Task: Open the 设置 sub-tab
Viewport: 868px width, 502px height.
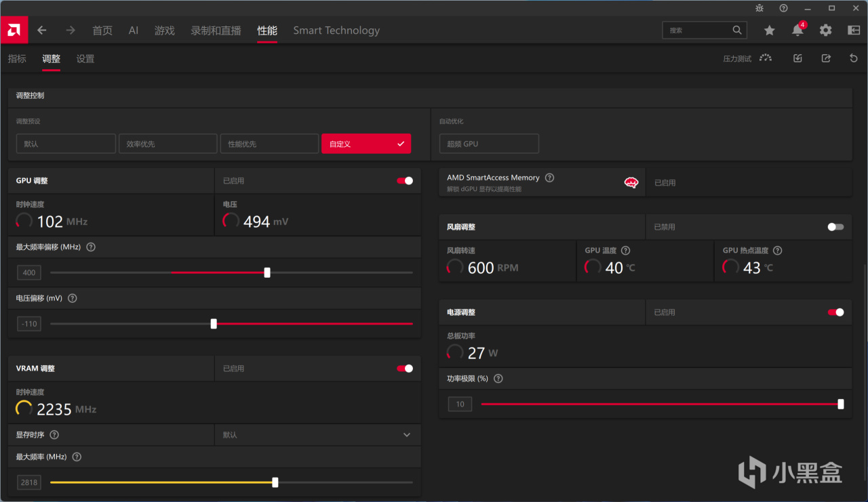Action: (x=85, y=59)
